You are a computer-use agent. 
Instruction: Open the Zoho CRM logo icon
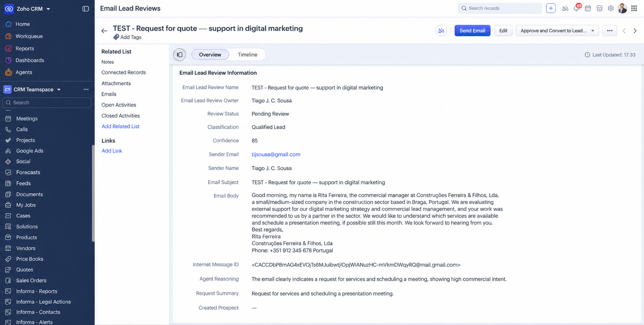click(9, 9)
